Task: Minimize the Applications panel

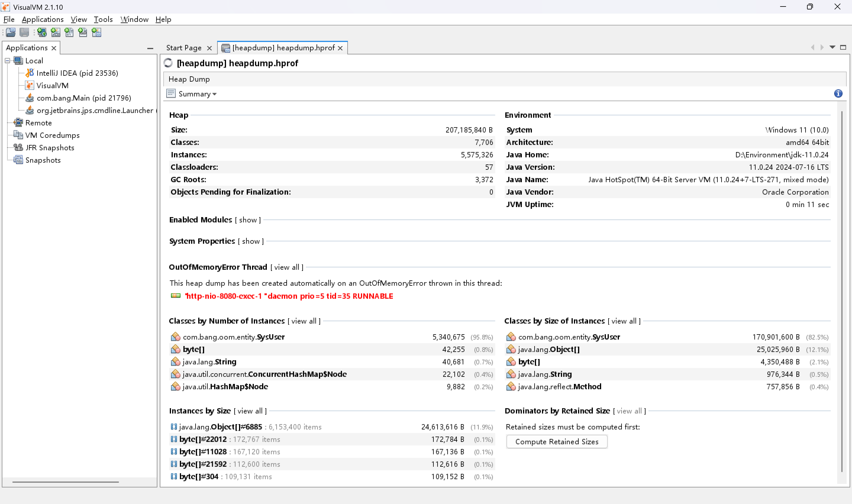Action: coord(150,49)
